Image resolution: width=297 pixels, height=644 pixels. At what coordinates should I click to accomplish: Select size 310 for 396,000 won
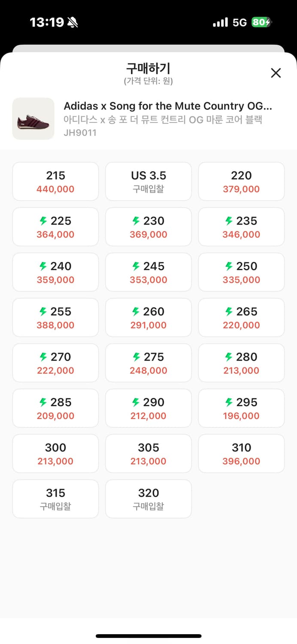point(241,454)
